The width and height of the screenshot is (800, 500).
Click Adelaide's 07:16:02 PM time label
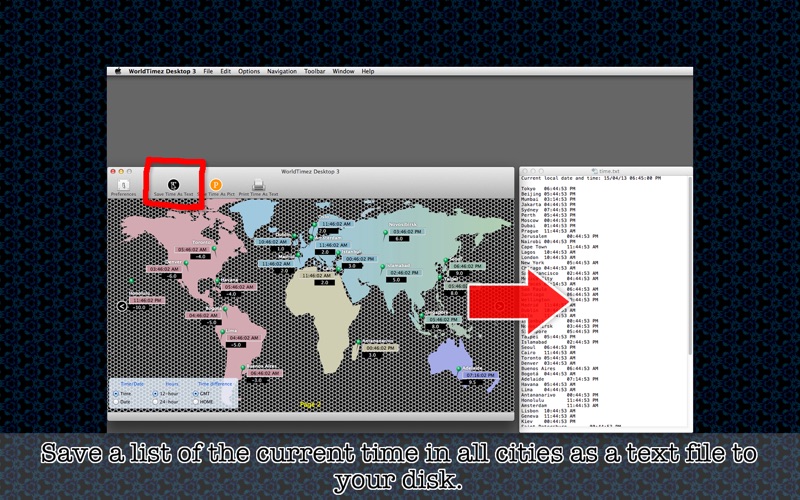coord(480,375)
